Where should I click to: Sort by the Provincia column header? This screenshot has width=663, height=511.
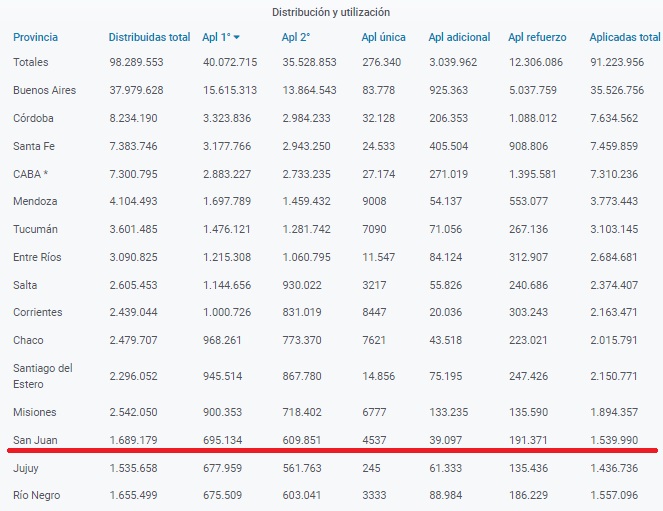tap(35, 37)
